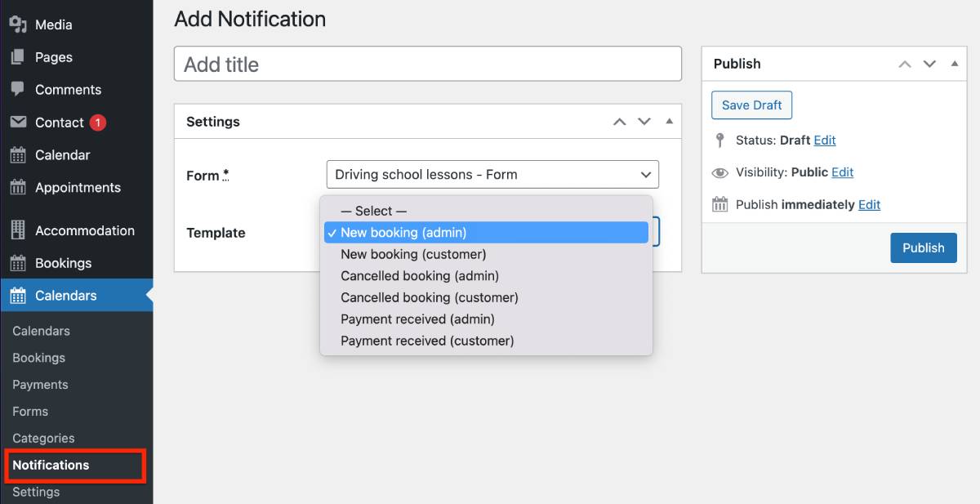Click the Add title input field

pyautogui.click(x=427, y=65)
